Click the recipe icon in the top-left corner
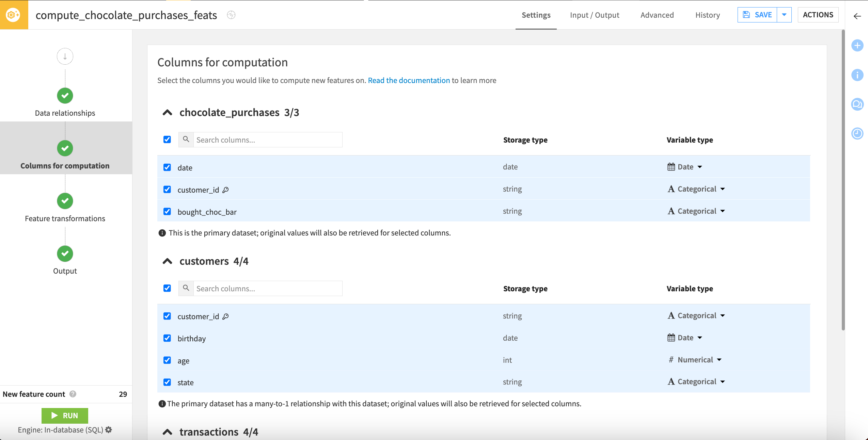Viewport: 868px width, 440px height. 14,15
